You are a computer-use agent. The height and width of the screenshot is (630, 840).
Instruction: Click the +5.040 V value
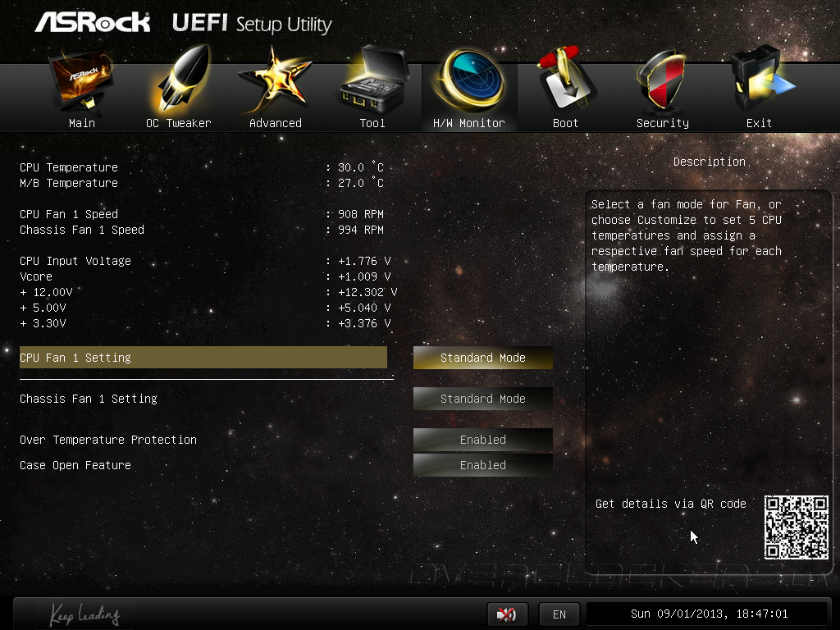364,308
